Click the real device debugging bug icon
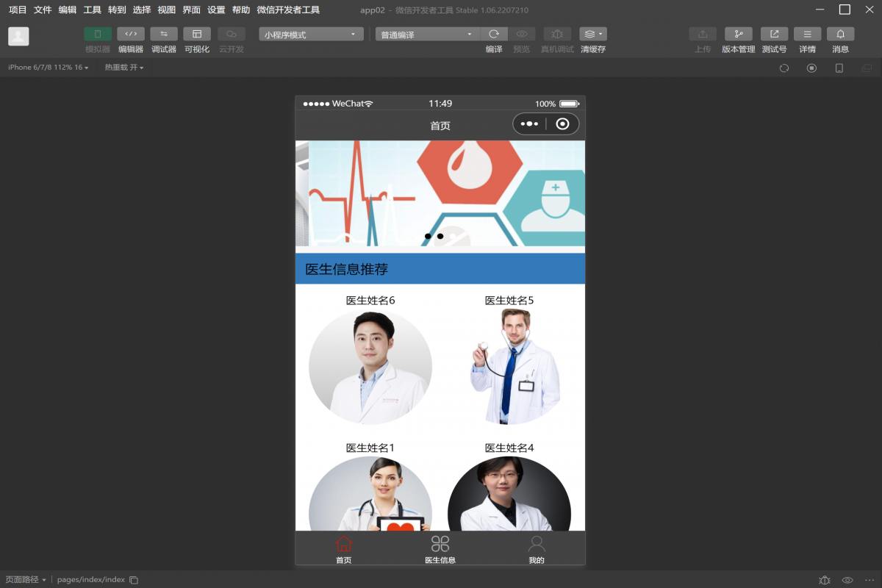The height and width of the screenshot is (588, 882). tap(557, 35)
